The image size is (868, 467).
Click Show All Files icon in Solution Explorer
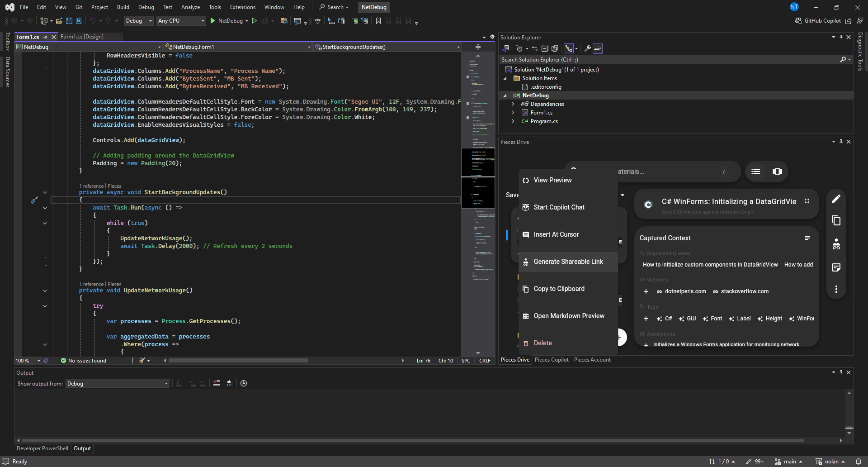coord(555,48)
